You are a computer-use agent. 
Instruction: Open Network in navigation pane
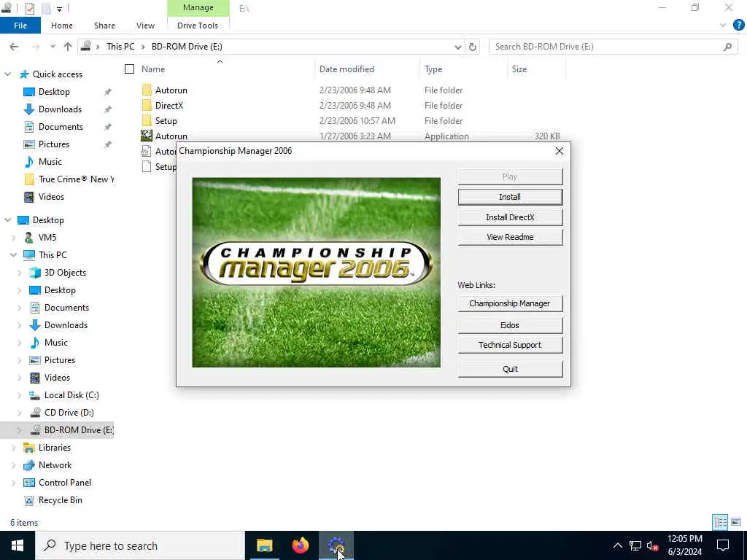[x=55, y=465]
